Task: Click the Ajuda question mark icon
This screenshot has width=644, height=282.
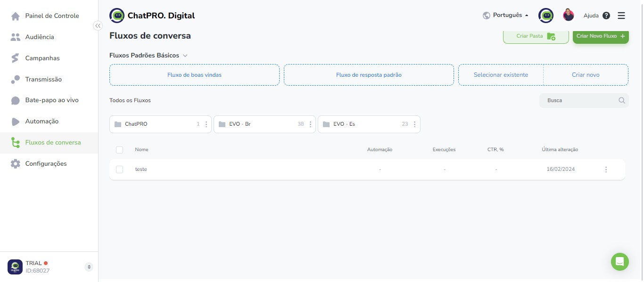Action: click(606, 16)
